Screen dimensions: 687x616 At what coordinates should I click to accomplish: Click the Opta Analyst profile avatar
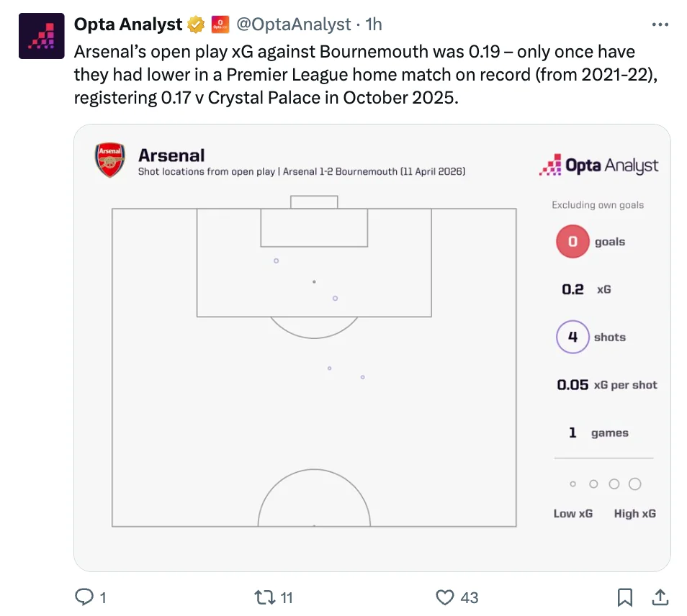coord(41,35)
